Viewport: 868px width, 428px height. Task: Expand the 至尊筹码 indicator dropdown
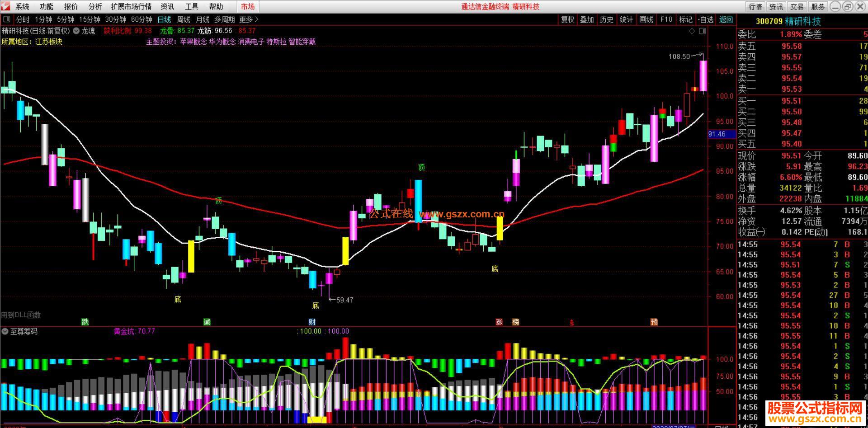(x=5, y=331)
